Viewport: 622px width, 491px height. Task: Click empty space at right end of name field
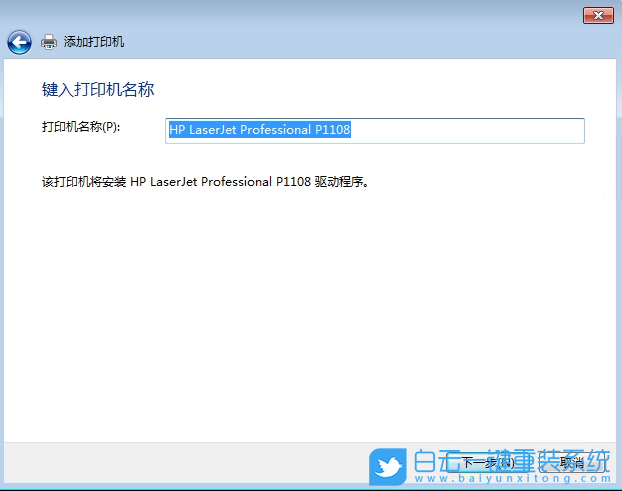[500, 130]
